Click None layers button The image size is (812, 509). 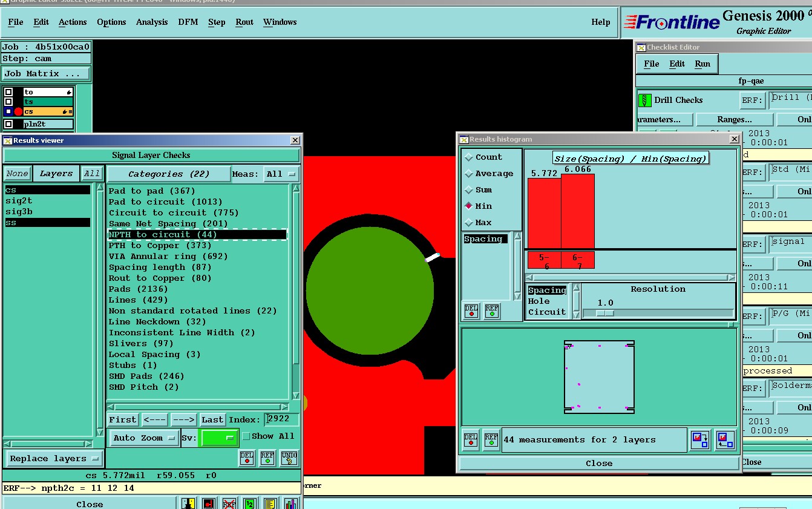[18, 173]
